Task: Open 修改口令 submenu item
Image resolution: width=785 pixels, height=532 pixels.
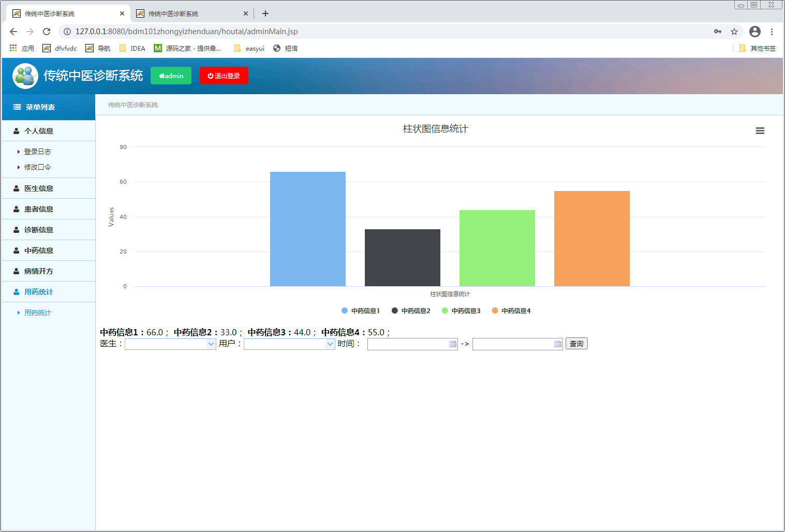Action: coord(37,167)
